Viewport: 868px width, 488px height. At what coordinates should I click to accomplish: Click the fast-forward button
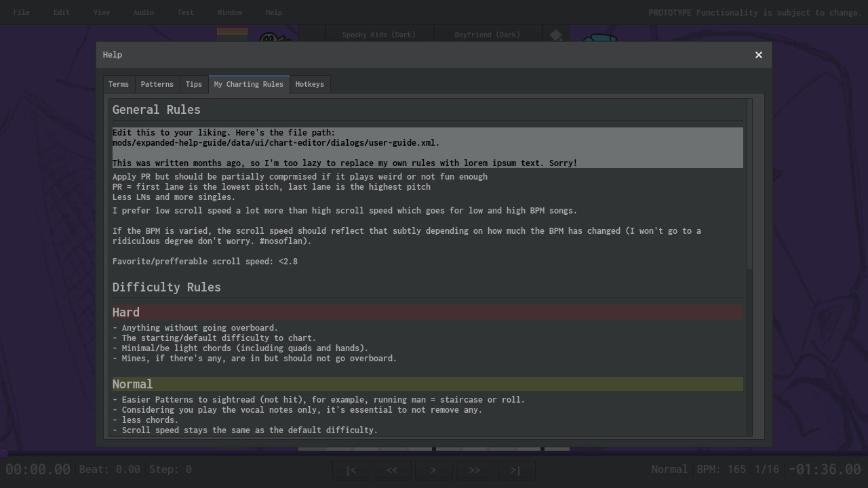click(474, 470)
